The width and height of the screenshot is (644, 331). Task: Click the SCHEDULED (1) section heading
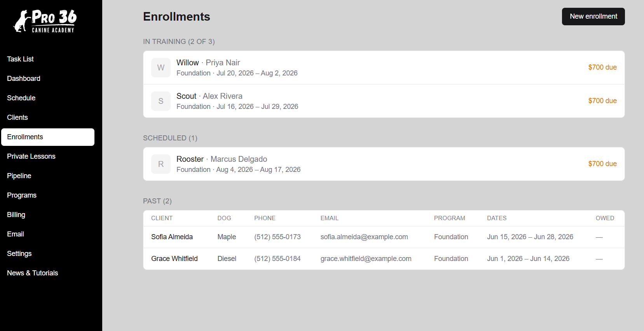tap(170, 138)
